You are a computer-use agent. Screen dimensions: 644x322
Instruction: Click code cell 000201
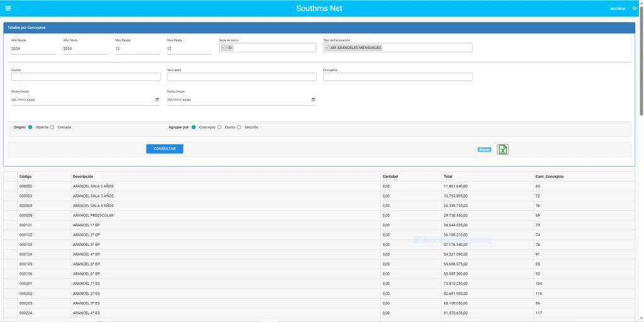tap(25, 284)
